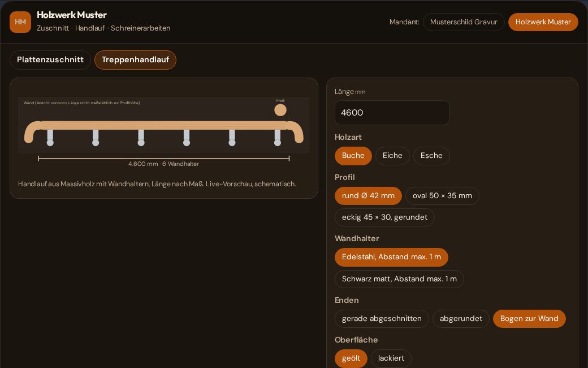Select profile rund Ø 42 mm
588x368 pixels.
tap(368, 196)
